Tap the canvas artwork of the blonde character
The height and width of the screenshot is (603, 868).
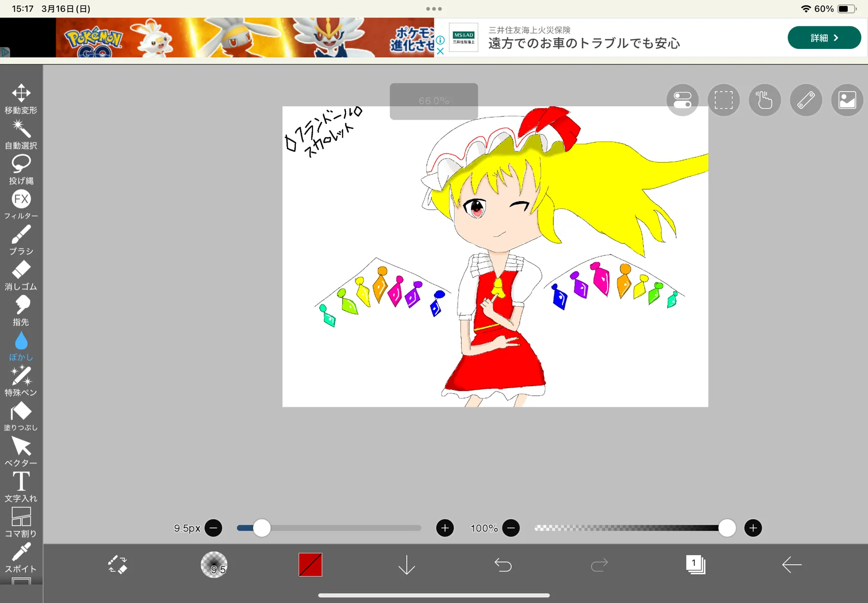pyautogui.click(x=495, y=256)
